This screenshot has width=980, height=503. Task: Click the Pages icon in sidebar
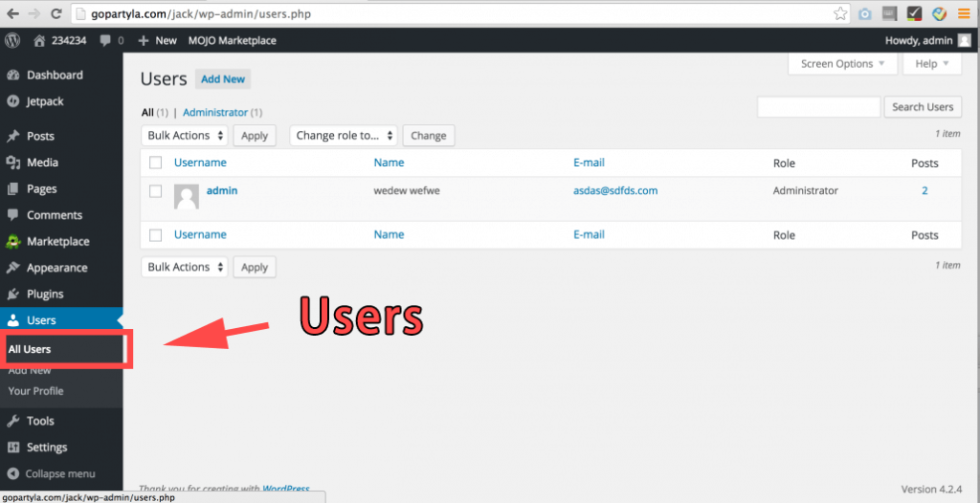[12, 188]
